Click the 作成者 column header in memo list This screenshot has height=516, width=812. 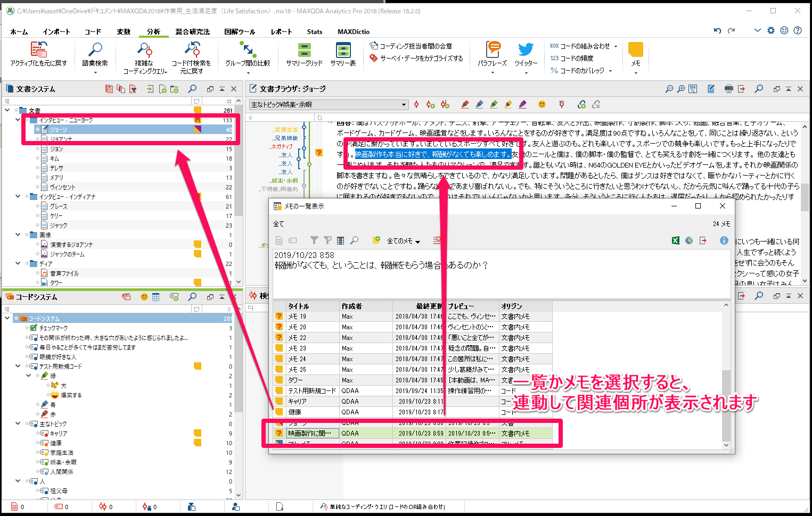(x=366, y=306)
